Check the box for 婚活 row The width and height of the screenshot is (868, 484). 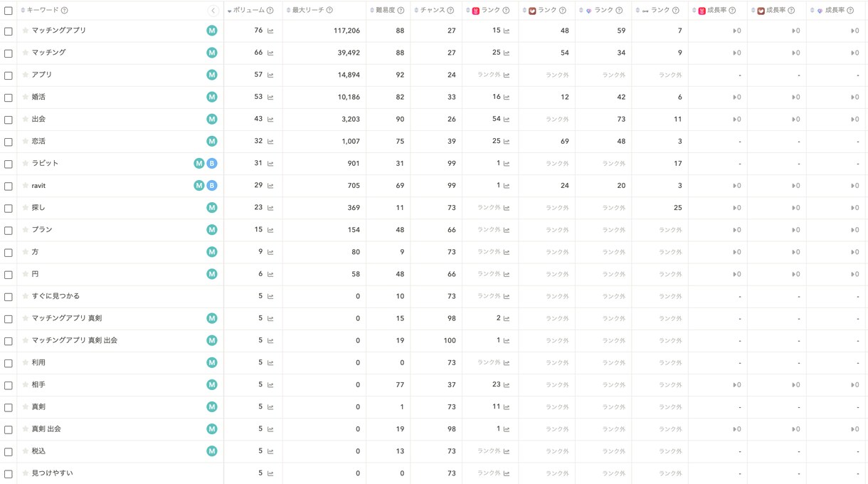point(9,98)
